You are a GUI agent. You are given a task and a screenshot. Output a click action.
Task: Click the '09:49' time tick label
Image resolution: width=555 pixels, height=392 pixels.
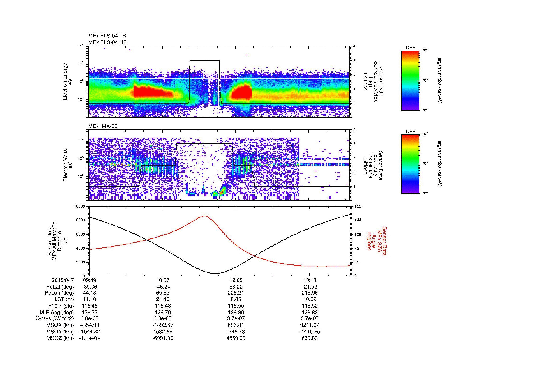click(89, 280)
